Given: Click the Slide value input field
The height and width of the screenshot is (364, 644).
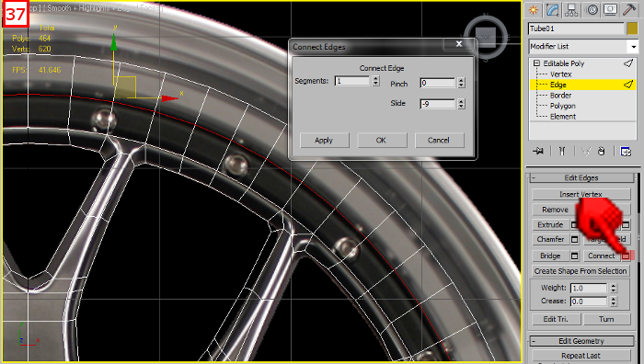Looking at the screenshot, I should [437, 104].
